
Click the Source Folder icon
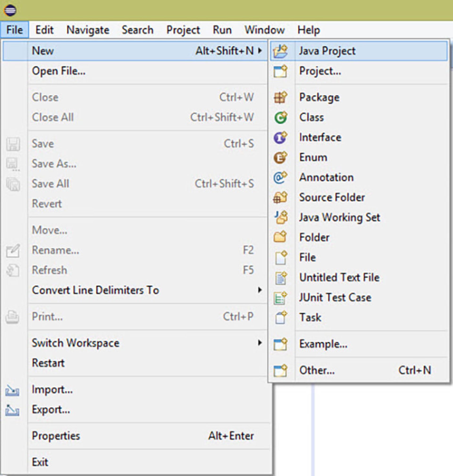pyautogui.click(x=280, y=197)
